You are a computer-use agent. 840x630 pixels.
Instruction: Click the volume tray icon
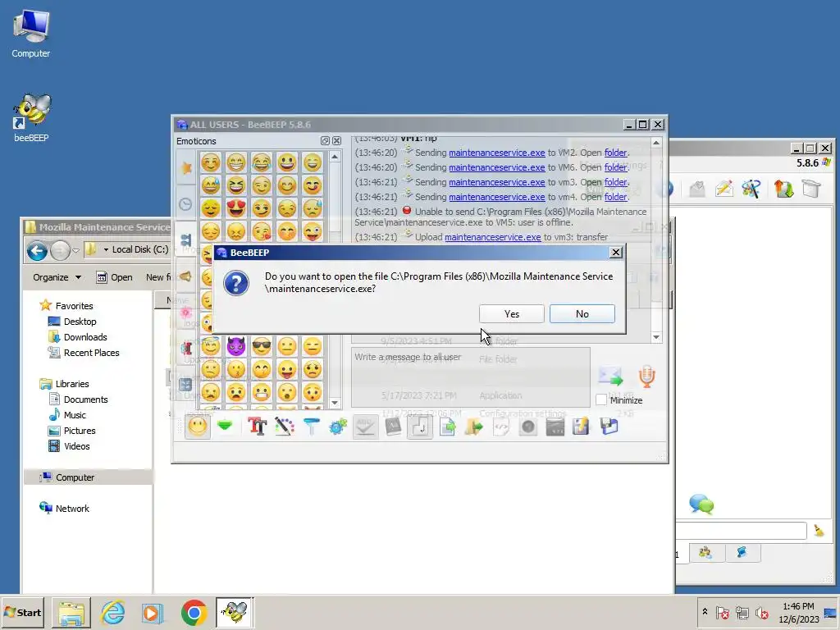[x=761, y=612]
